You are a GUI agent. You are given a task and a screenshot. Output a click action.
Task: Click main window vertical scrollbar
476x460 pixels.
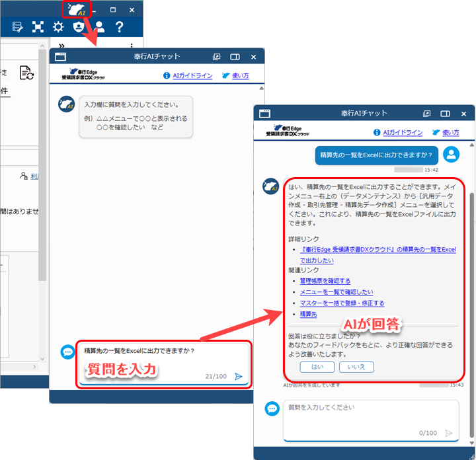coord(42,165)
